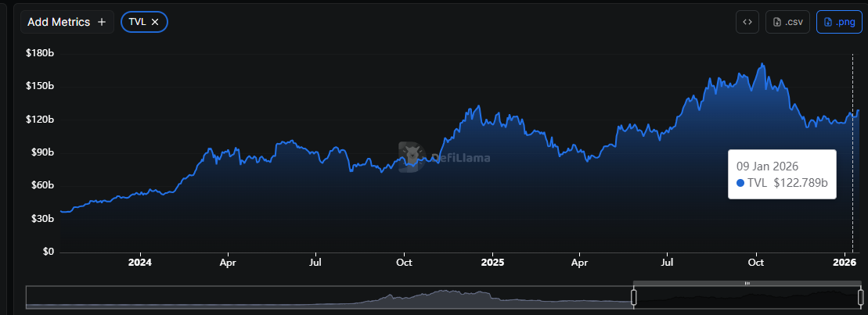Click the Oct 2025 peak on the chart
The height and width of the screenshot is (315, 868).
click(x=762, y=65)
